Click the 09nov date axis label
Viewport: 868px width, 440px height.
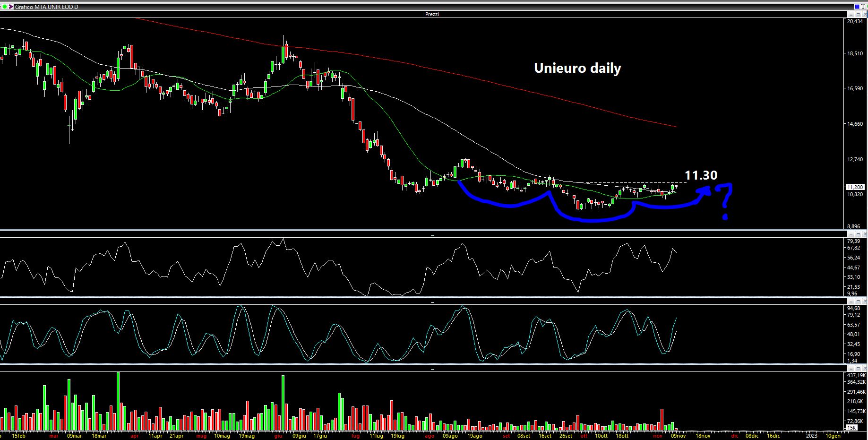coord(679,436)
